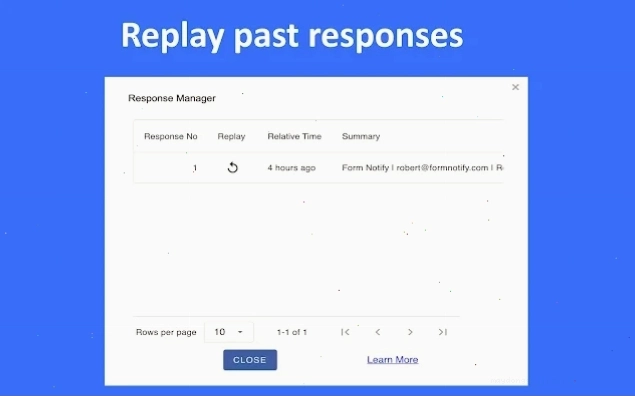This screenshot has width=635, height=397.
Task: Go to the next page of responses
Action: [410, 332]
